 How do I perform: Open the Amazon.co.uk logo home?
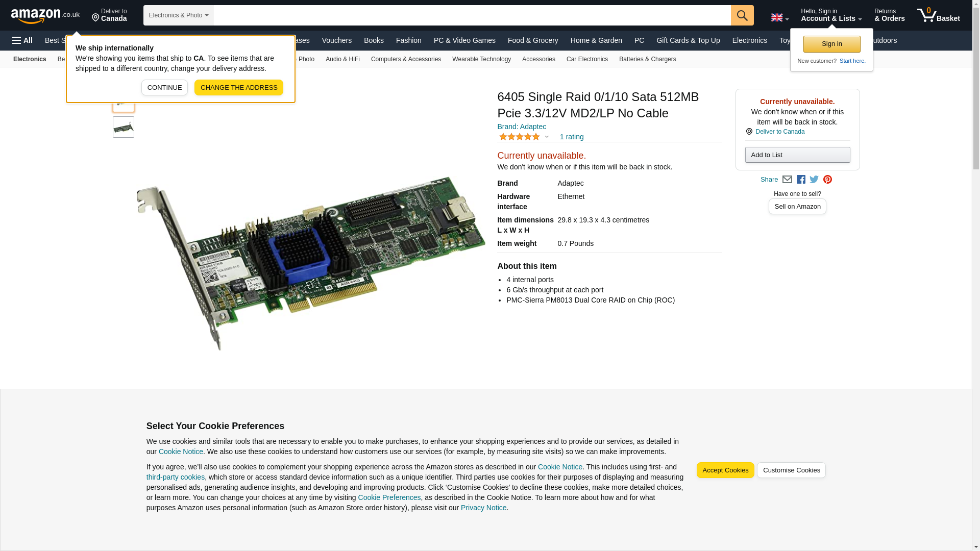[45, 15]
